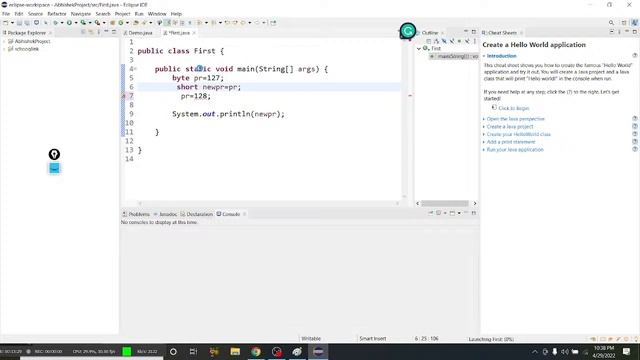Switch to the Demo.java editor tab
This screenshot has height=360, width=640.
[x=138, y=33]
